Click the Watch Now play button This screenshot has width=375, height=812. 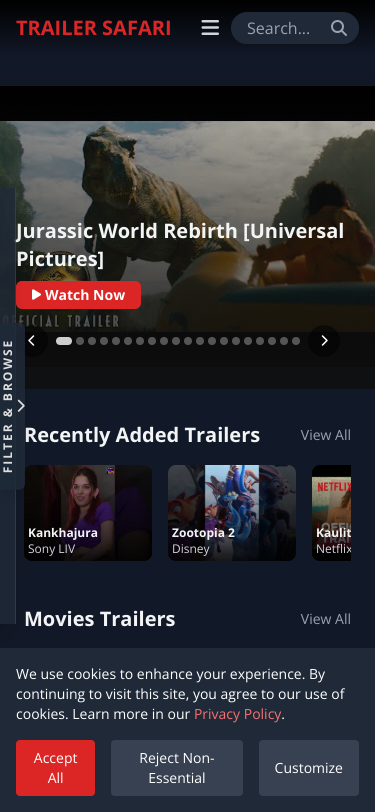pyautogui.click(x=78, y=295)
